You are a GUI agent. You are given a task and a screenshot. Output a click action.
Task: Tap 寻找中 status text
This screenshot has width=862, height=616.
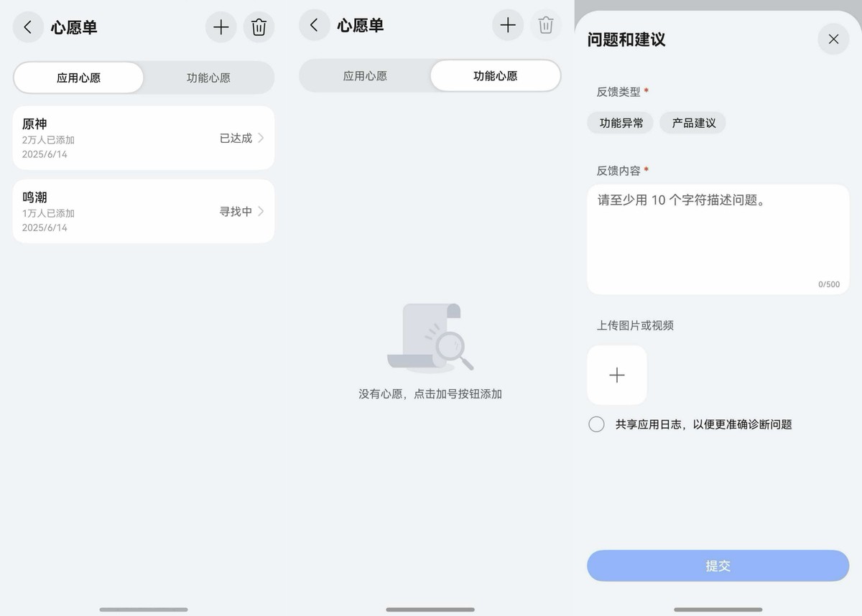click(x=236, y=211)
